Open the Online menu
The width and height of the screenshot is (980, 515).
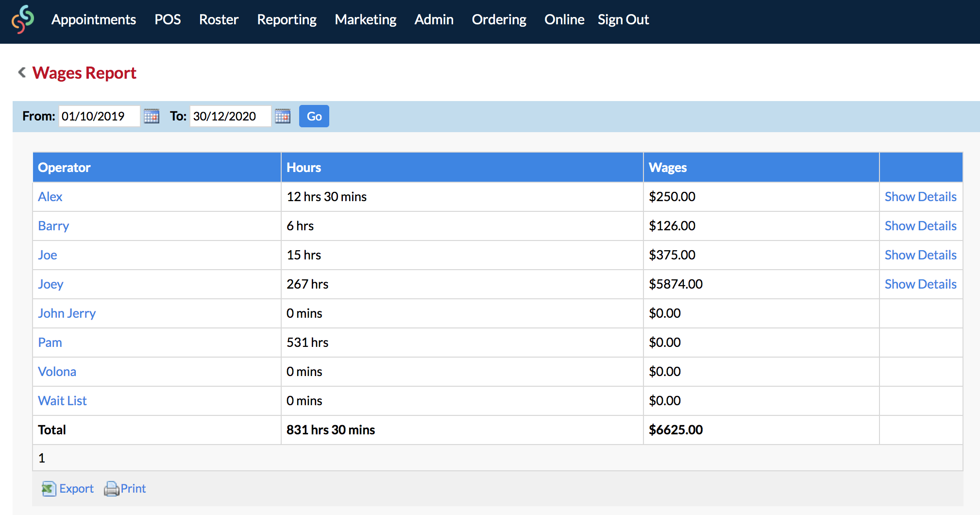point(564,19)
